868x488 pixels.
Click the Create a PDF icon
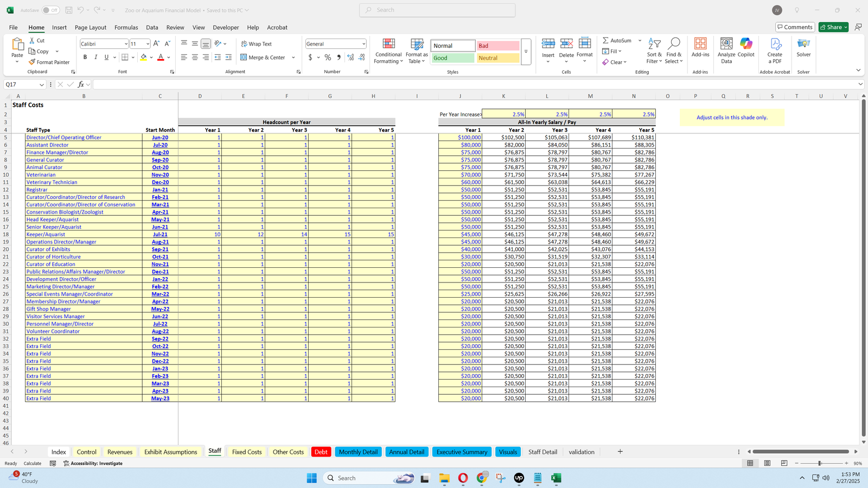(x=775, y=44)
